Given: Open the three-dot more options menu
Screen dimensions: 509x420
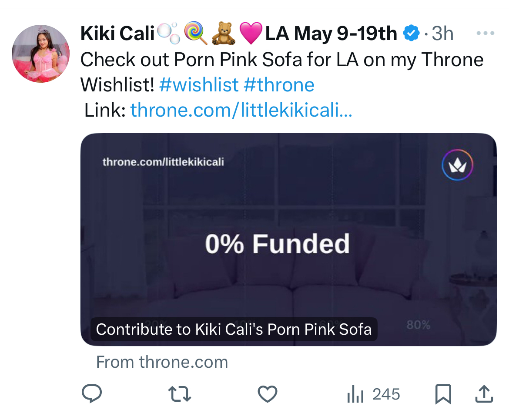Looking at the screenshot, I should [x=486, y=33].
